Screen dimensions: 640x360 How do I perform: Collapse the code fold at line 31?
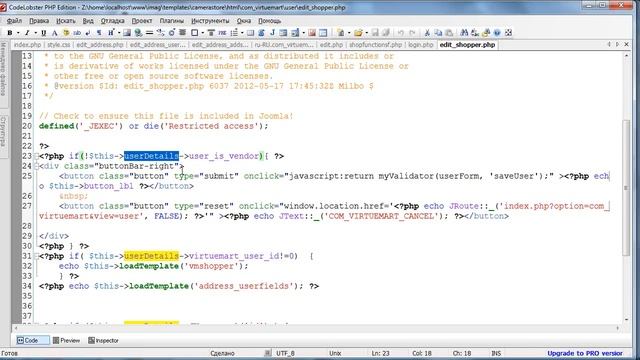pos(36,256)
